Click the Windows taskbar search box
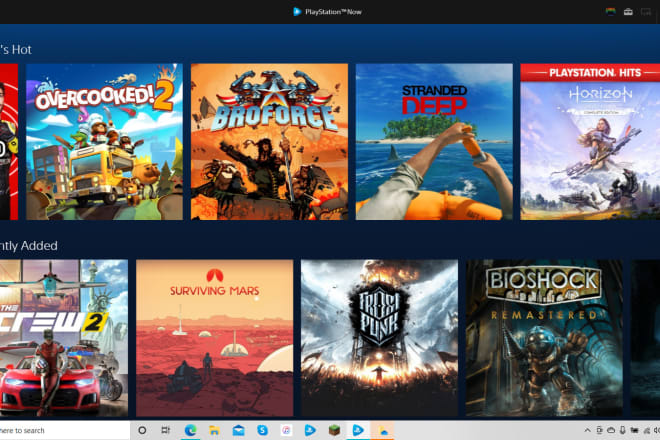The height and width of the screenshot is (440, 660). [65, 430]
